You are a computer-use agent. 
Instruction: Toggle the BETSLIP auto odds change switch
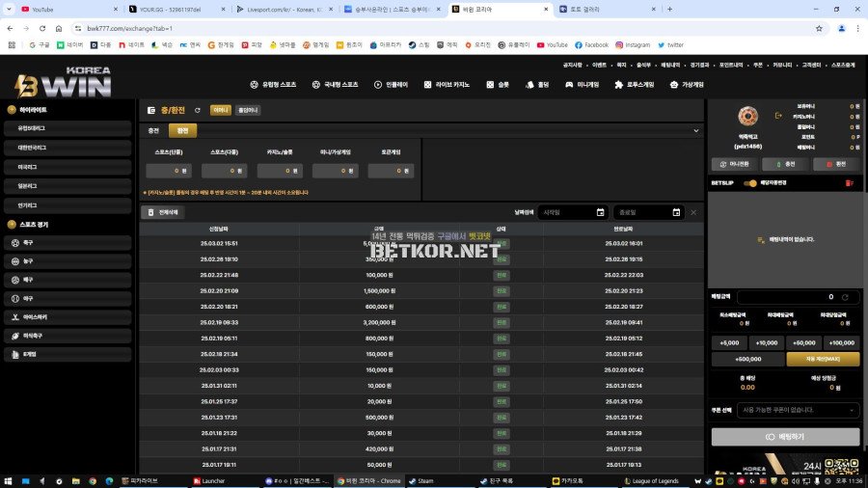pos(749,182)
